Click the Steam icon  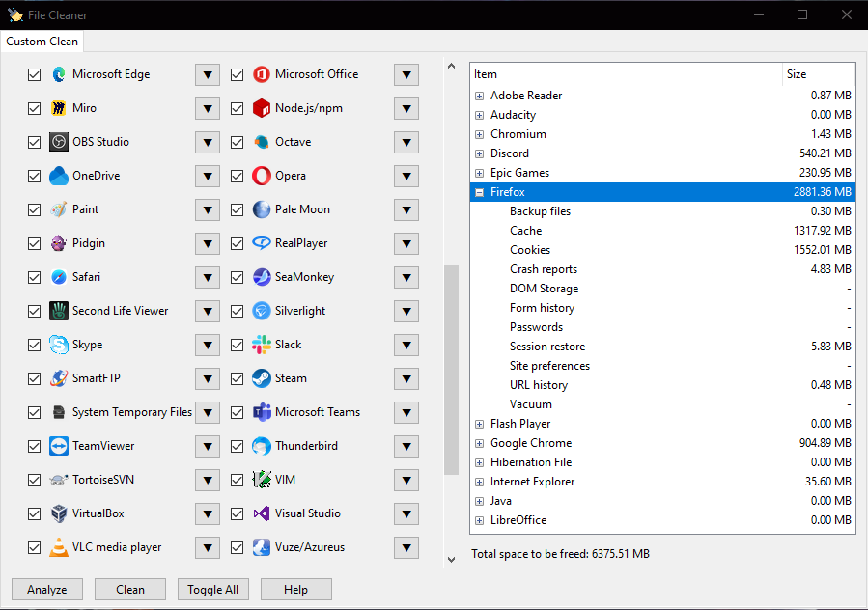[x=261, y=378]
